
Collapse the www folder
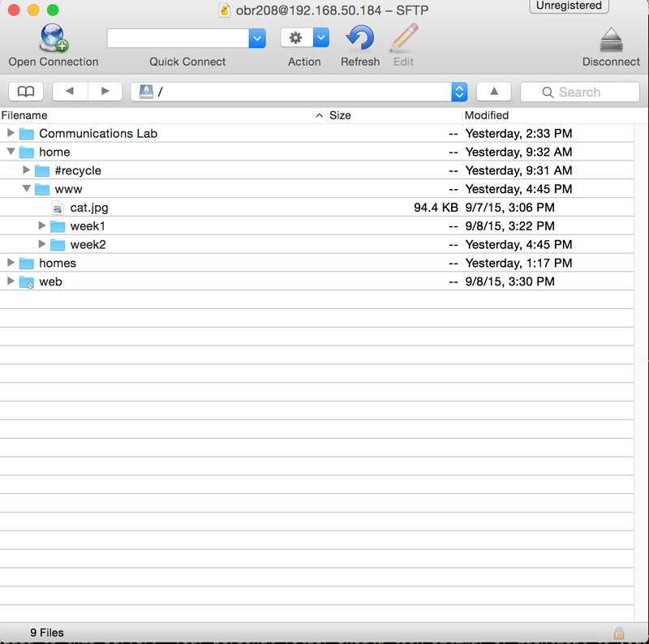[26, 188]
